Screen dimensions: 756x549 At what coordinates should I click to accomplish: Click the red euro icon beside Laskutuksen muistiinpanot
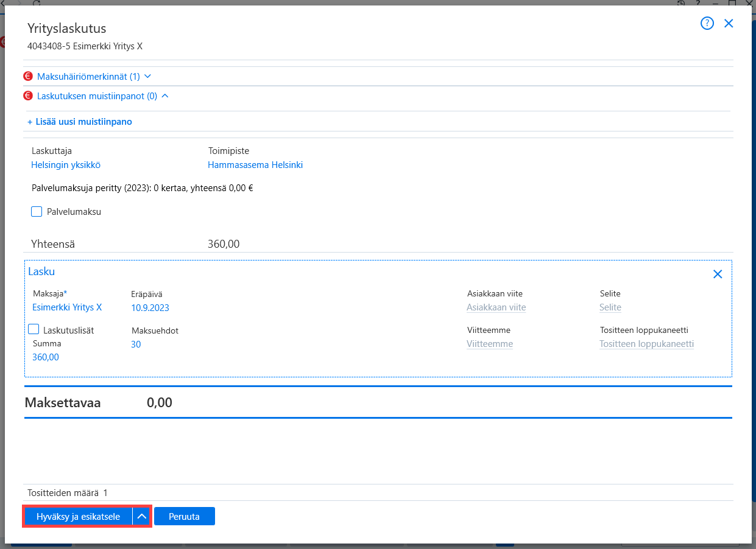click(27, 96)
